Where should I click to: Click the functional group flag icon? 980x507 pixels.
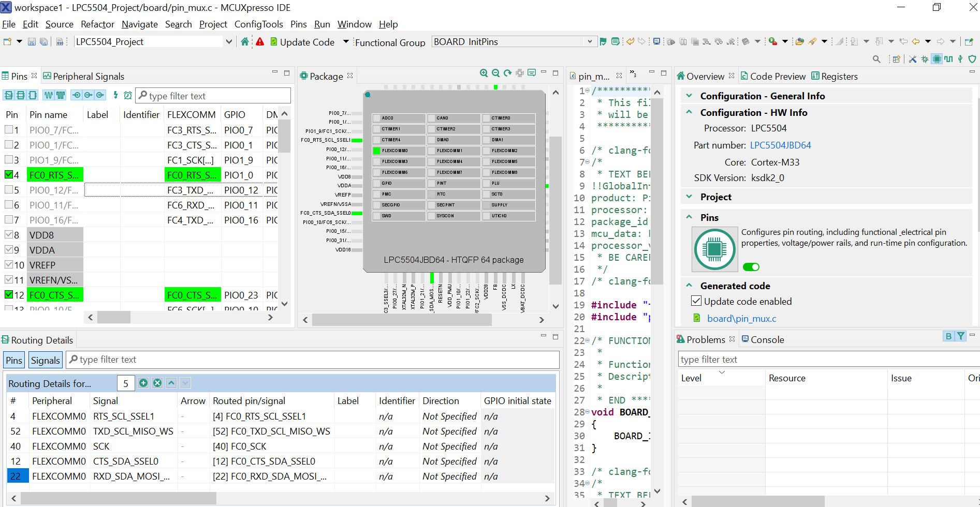coord(603,42)
